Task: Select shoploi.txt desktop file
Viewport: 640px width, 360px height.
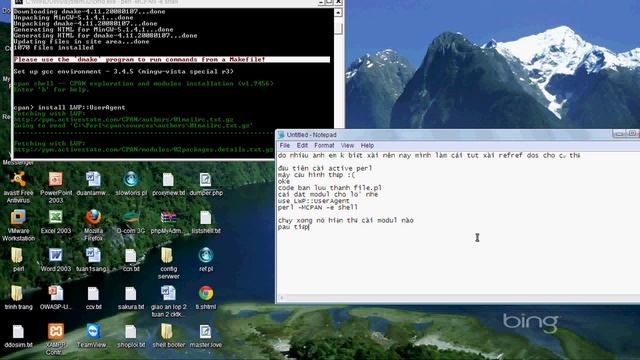Action: (x=131, y=331)
